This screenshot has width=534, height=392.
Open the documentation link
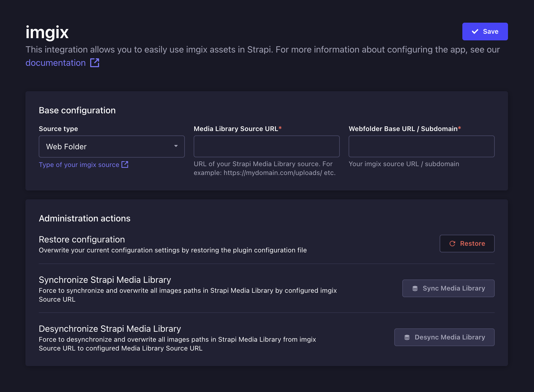point(56,63)
